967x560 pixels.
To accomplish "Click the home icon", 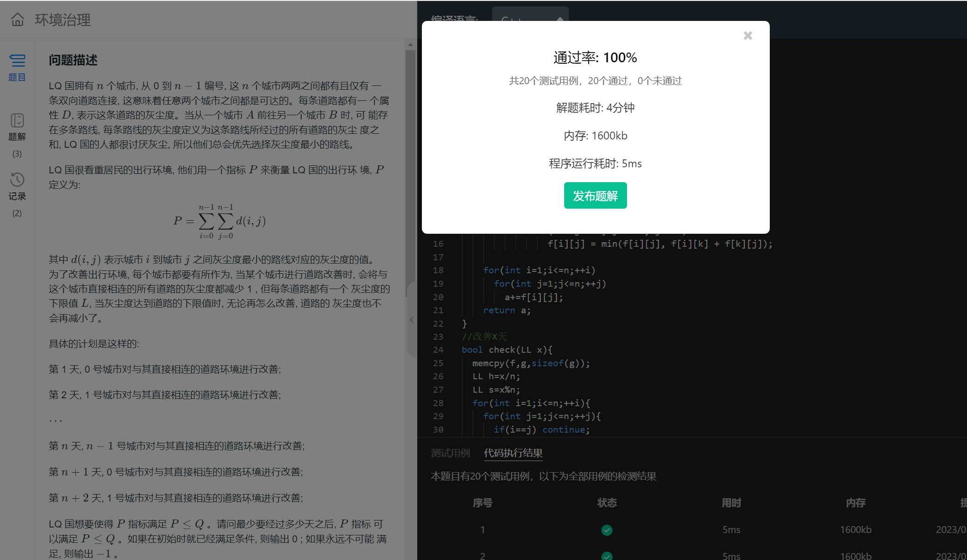I will pyautogui.click(x=18, y=20).
